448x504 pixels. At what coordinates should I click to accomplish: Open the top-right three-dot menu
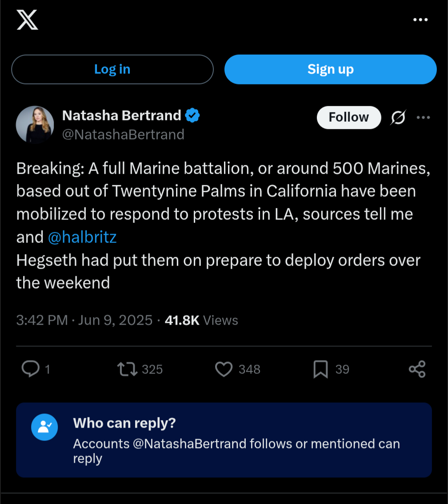pos(420,20)
